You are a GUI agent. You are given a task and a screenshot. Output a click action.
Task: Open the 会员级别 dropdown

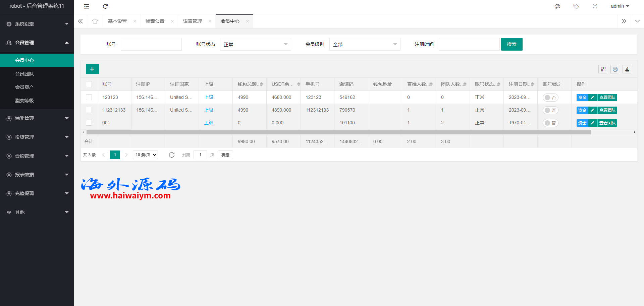(365, 44)
